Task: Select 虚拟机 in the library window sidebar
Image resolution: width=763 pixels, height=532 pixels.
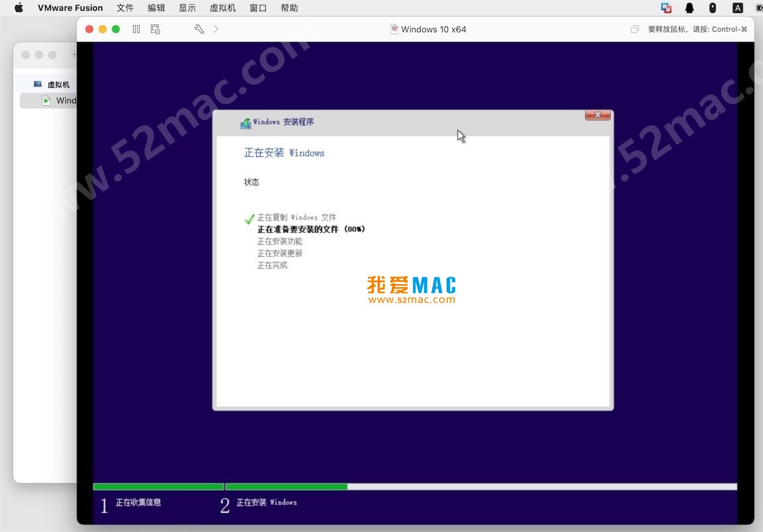Action: point(58,85)
